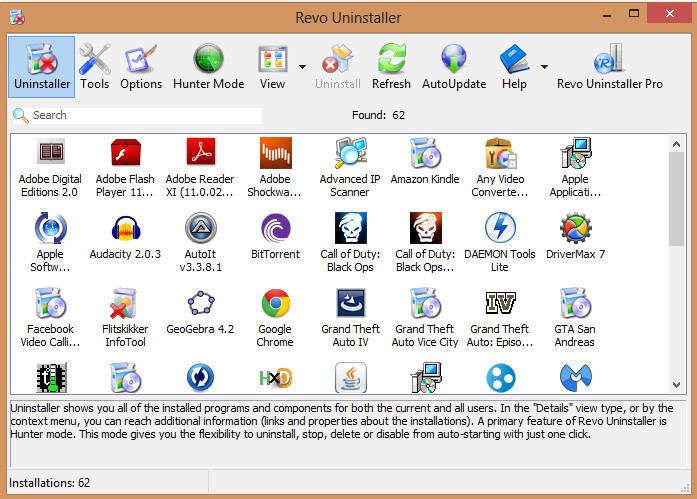Expand the View dropdown arrow
This screenshot has width=697, height=499.
coord(302,67)
